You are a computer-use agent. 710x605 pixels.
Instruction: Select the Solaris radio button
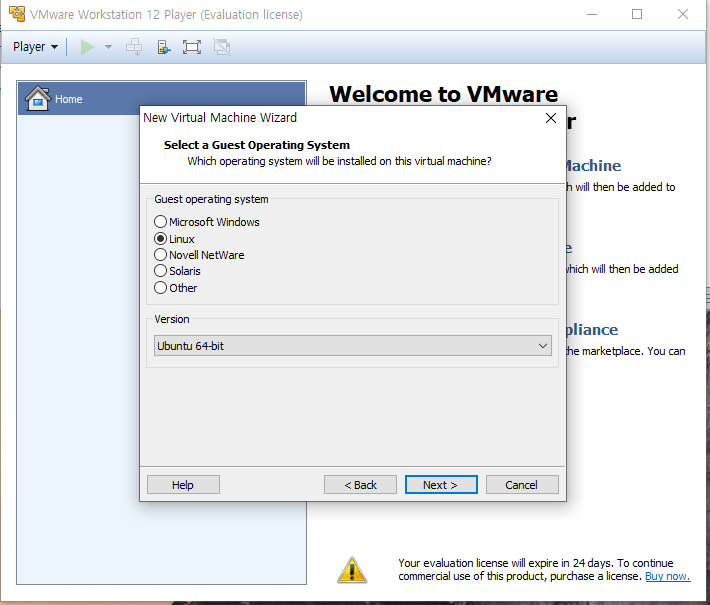[160, 271]
